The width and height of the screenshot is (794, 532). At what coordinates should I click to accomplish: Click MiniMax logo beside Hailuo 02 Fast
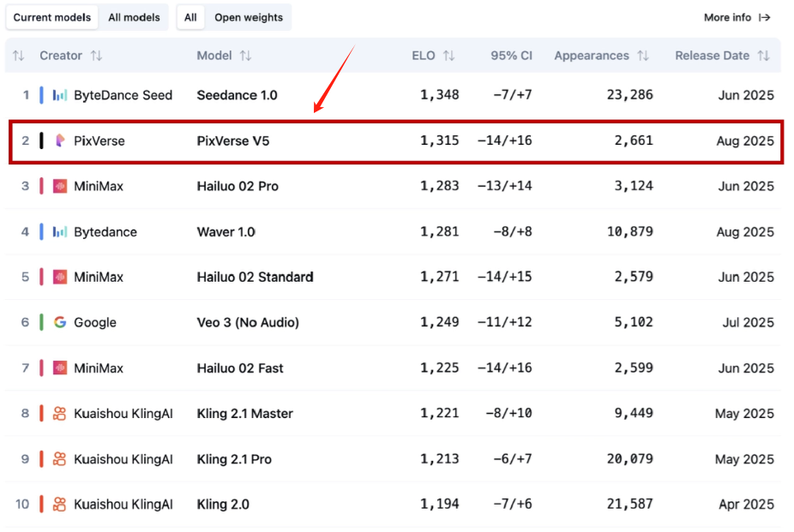[x=60, y=368]
